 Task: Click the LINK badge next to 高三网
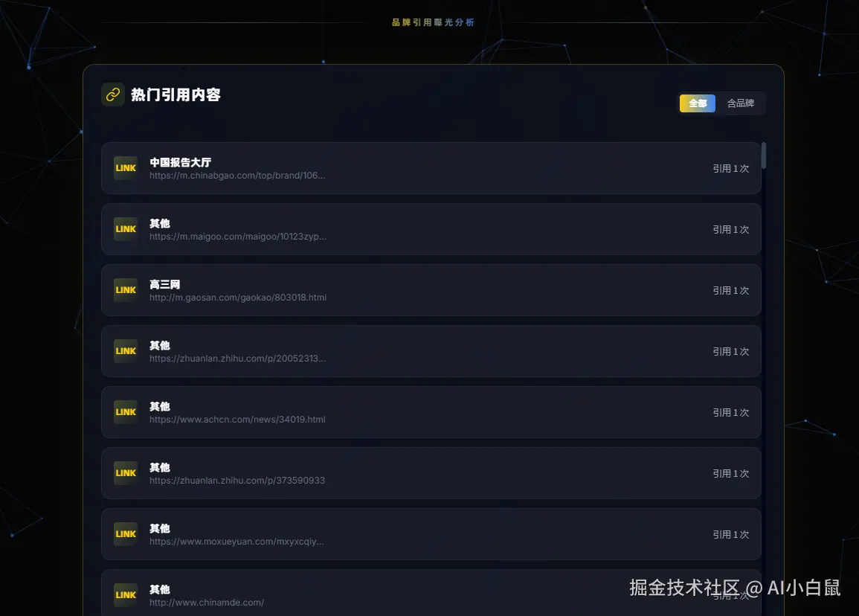126,290
